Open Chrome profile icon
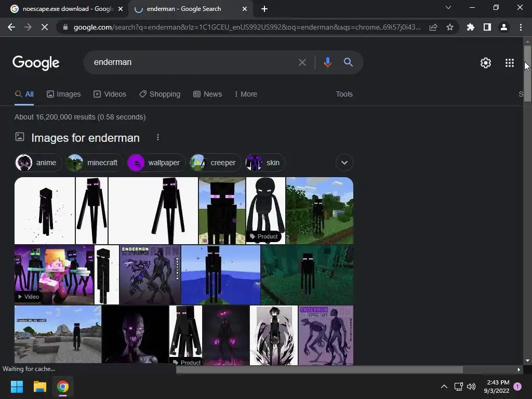Image resolution: width=532 pixels, height=399 pixels. tap(504, 27)
